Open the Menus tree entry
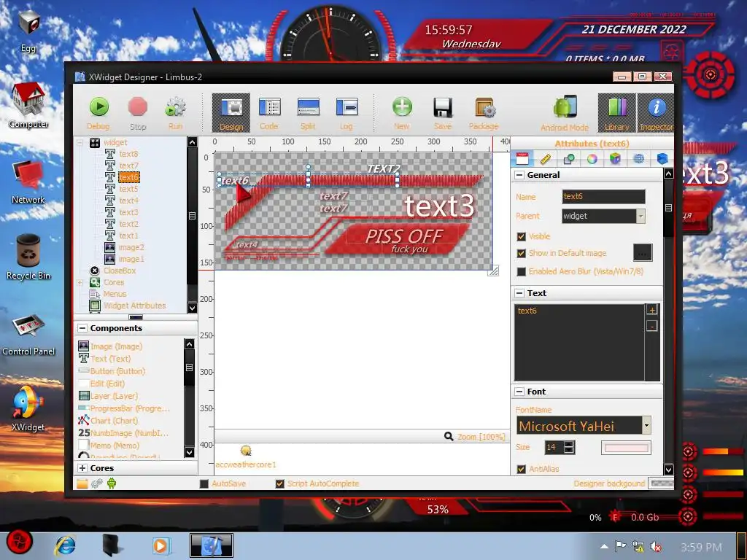This screenshot has height=560, width=747. pos(115,294)
